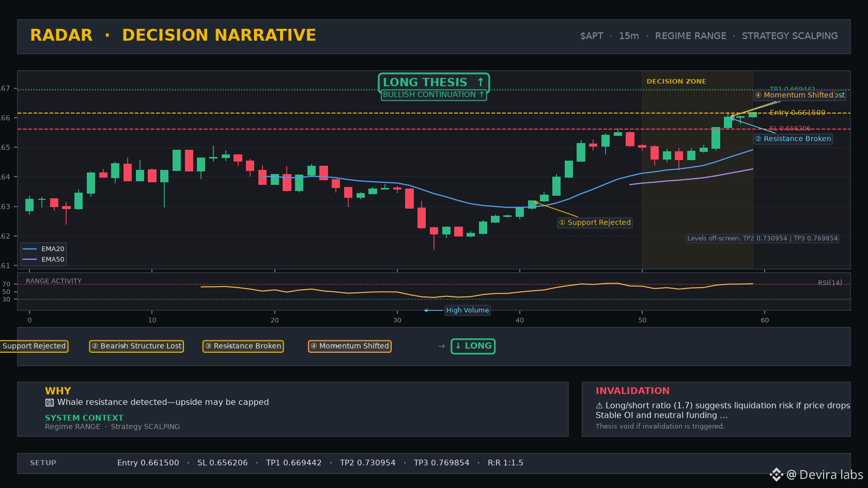This screenshot has height=488, width=868.
Task: Click the SETUP label
Action: (x=43, y=463)
